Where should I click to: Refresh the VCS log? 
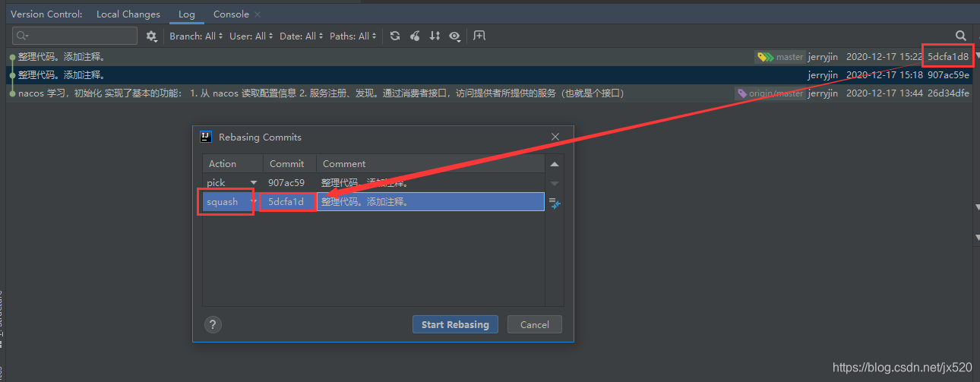click(x=395, y=36)
